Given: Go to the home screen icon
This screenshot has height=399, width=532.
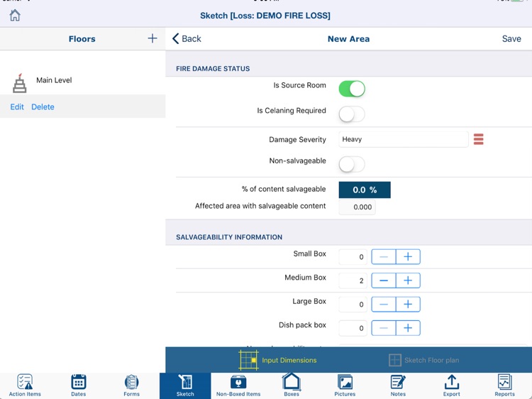Looking at the screenshot, I should (x=15, y=16).
